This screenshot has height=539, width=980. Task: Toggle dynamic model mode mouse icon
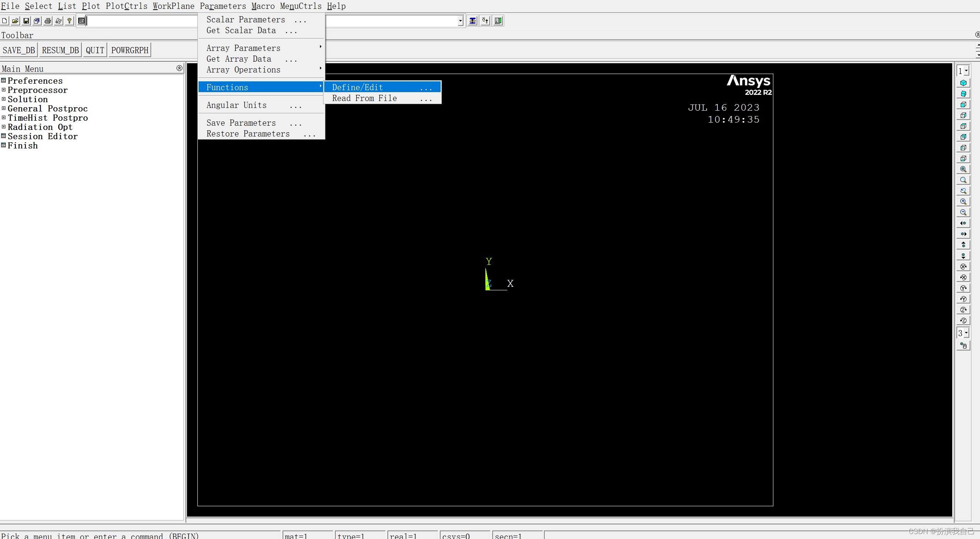point(963,346)
